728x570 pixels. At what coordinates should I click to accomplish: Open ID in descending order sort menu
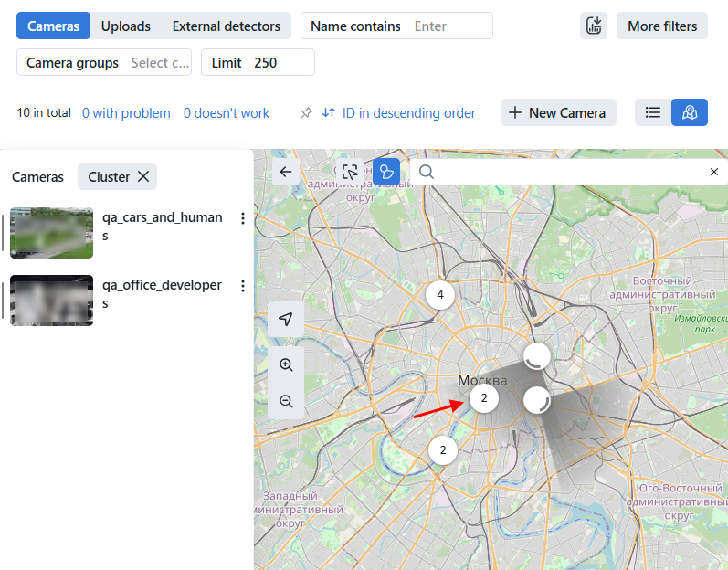tap(399, 113)
